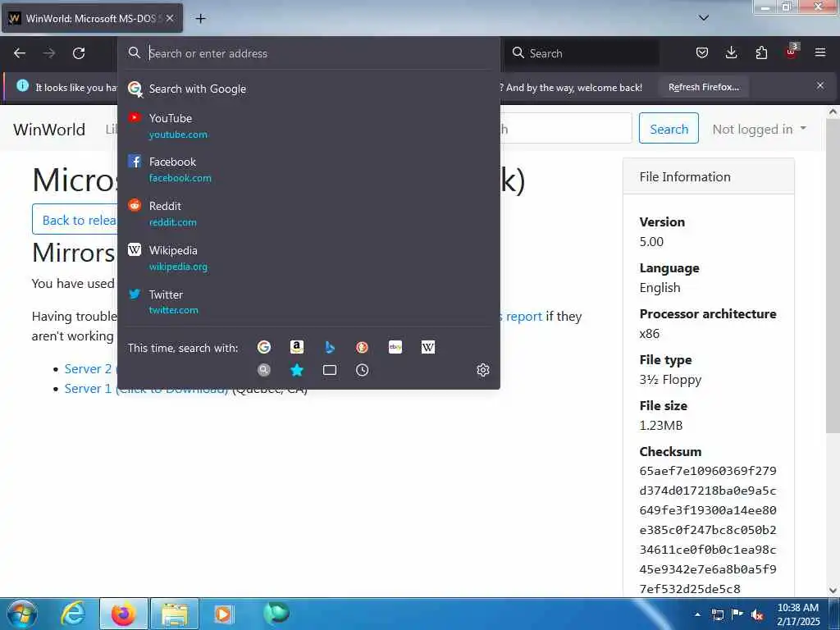Open the Reddit suggestion
The height and width of the screenshot is (630, 840).
308,214
